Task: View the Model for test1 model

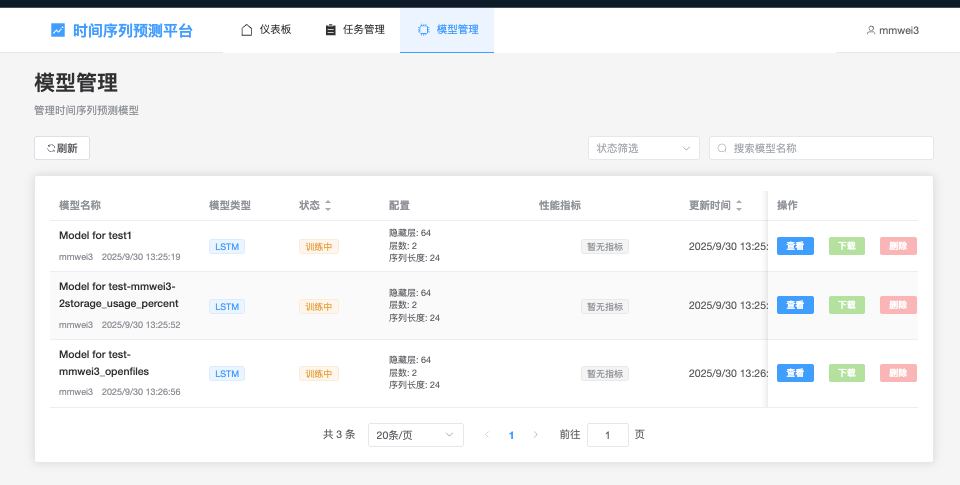Action: [795, 246]
